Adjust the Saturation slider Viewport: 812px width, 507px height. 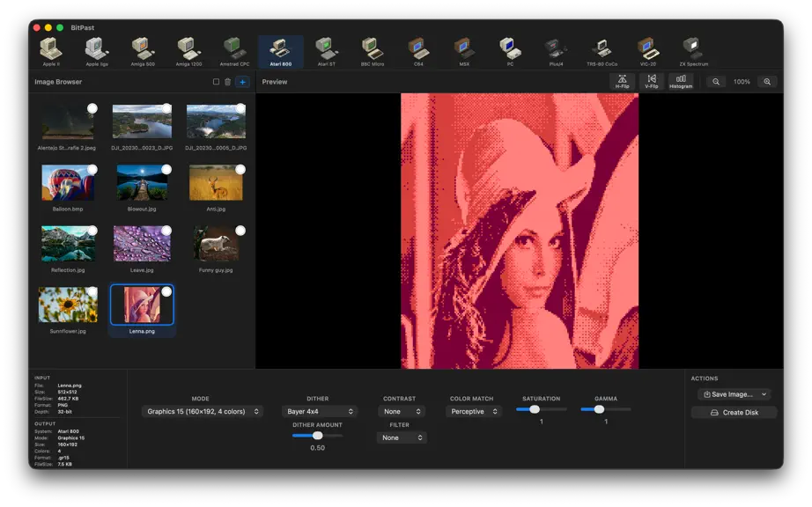coord(541,409)
